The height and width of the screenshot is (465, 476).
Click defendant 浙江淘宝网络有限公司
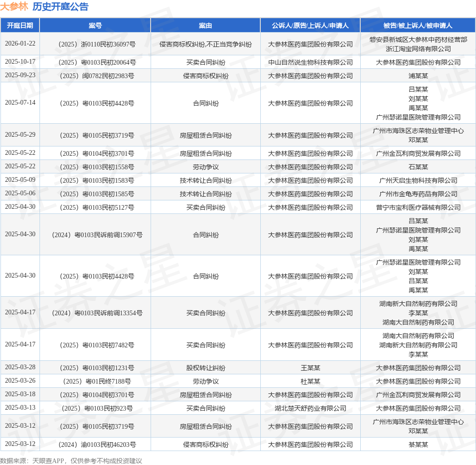(418, 49)
